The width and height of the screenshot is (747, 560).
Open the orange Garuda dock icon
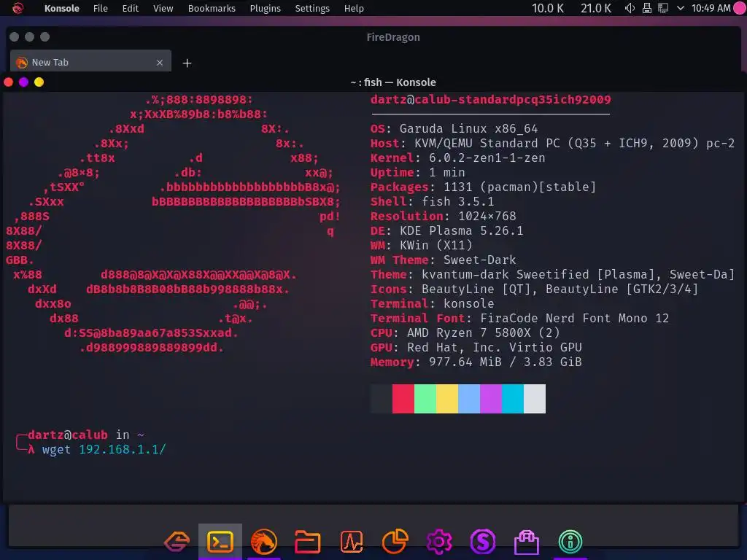point(177,542)
